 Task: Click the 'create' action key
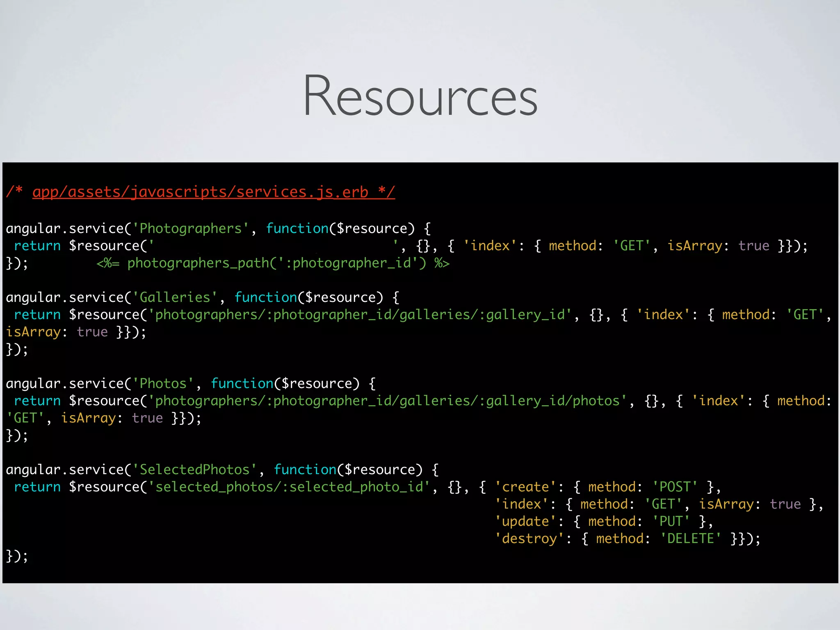coord(525,487)
